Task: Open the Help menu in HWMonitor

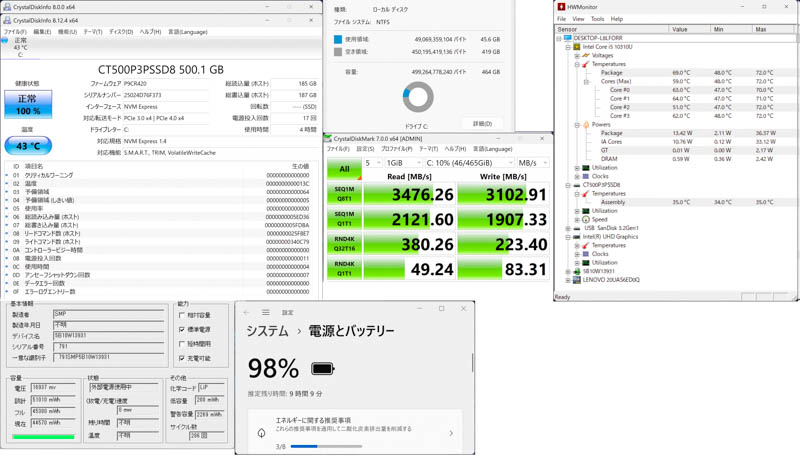Action: (x=617, y=19)
